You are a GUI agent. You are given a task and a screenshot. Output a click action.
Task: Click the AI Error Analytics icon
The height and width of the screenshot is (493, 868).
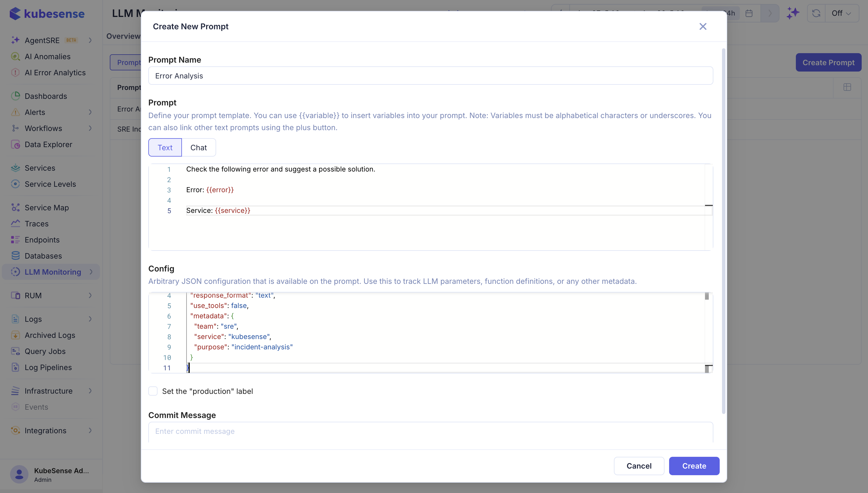tap(15, 72)
